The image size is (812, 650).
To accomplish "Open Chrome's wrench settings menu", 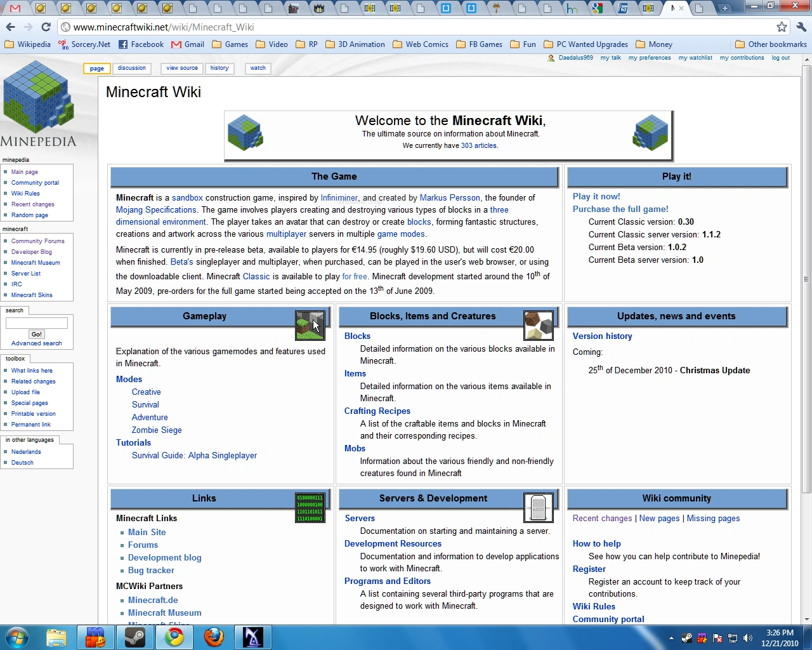I will [x=801, y=27].
